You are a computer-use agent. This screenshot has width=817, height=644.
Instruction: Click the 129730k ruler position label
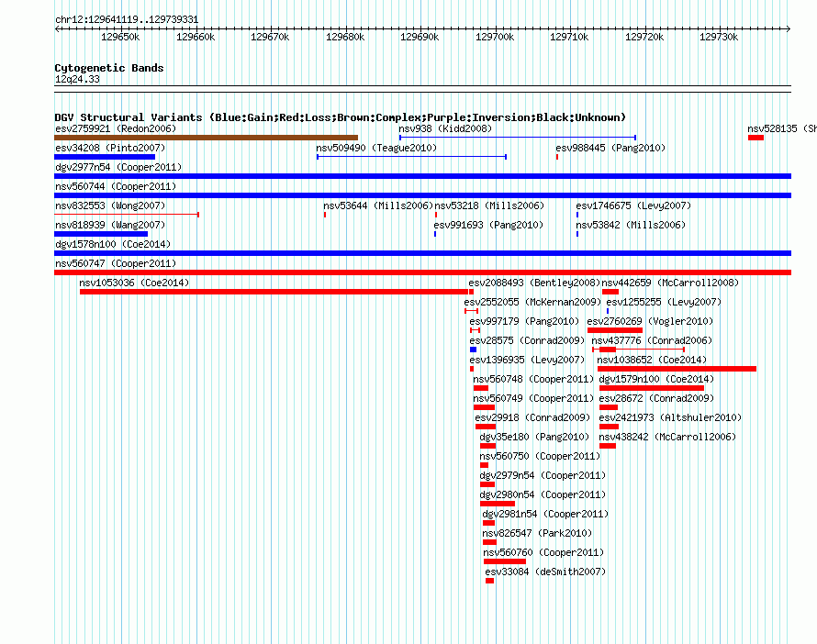[719, 37]
